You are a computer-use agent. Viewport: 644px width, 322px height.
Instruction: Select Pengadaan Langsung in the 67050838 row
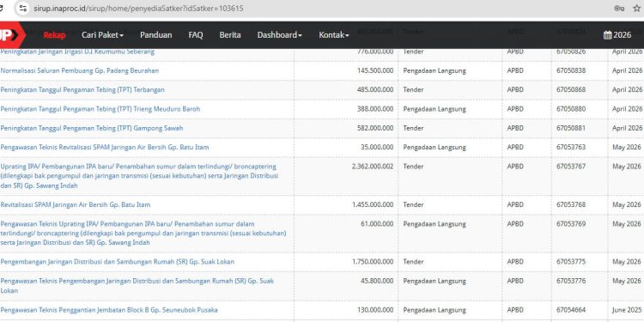click(434, 70)
